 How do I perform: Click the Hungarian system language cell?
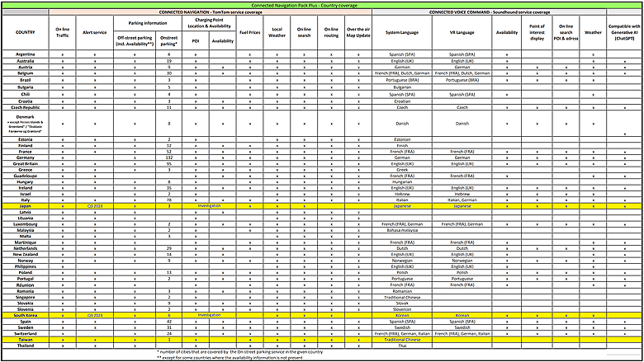[x=402, y=181]
